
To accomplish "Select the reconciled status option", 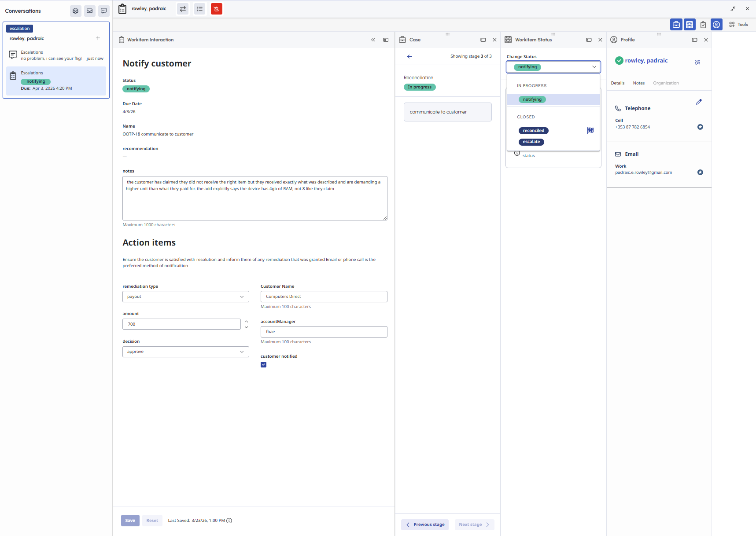I will 534,131.
